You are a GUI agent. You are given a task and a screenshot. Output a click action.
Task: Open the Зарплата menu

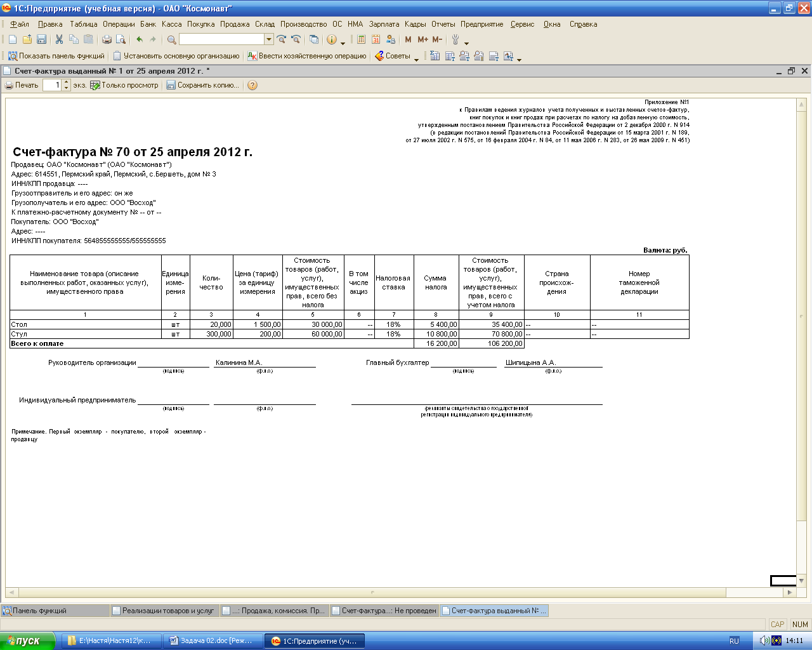[x=384, y=24]
